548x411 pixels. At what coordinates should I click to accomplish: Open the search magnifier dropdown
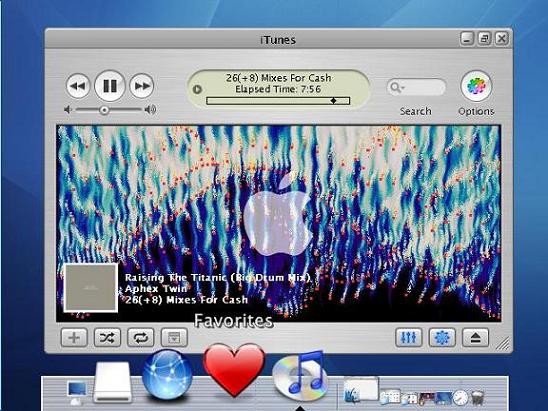pyautogui.click(x=397, y=87)
